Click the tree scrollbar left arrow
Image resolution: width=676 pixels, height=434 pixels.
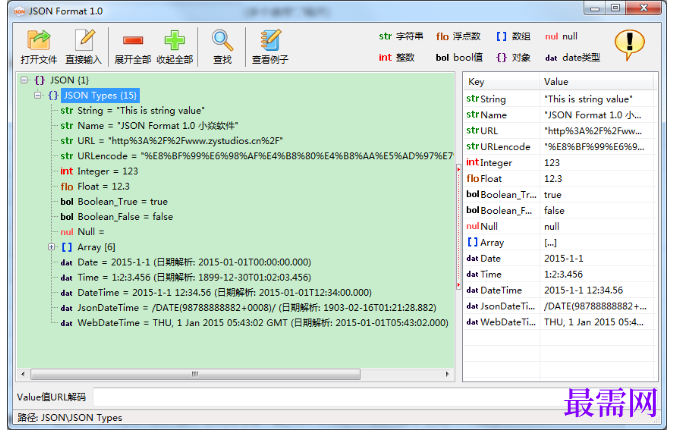(x=23, y=374)
